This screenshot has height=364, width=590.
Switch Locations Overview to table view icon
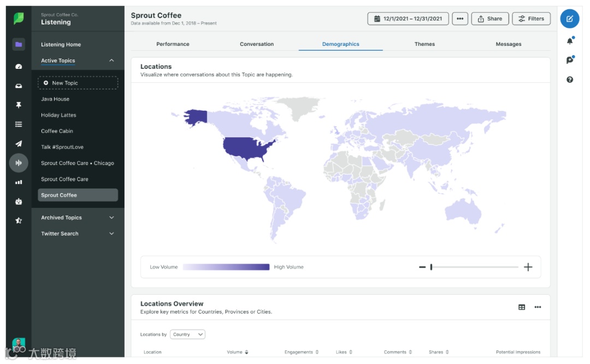pyautogui.click(x=522, y=307)
